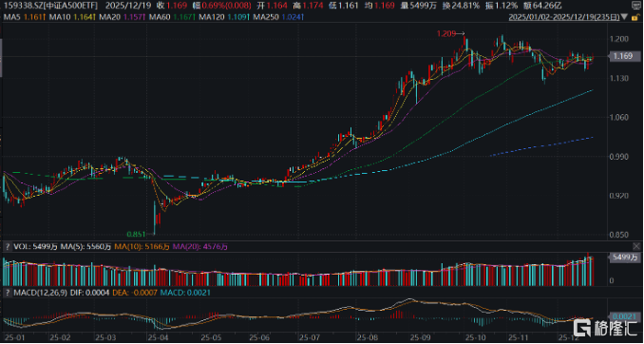This screenshot has width=644, height=344.
Task: Click the MA(5): 5560万 volume label
Action: click(x=85, y=246)
